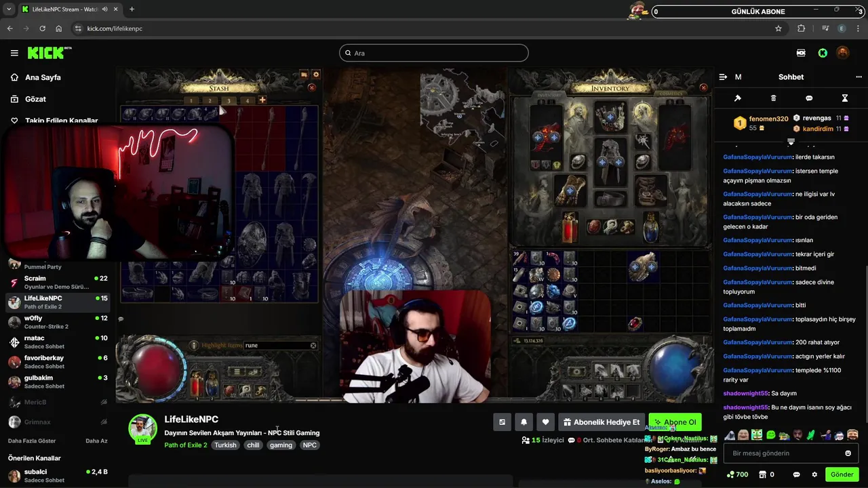Viewport: 868px width, 488px height.
Task: Open the browser three-dots menu
Action: point(859,28)
